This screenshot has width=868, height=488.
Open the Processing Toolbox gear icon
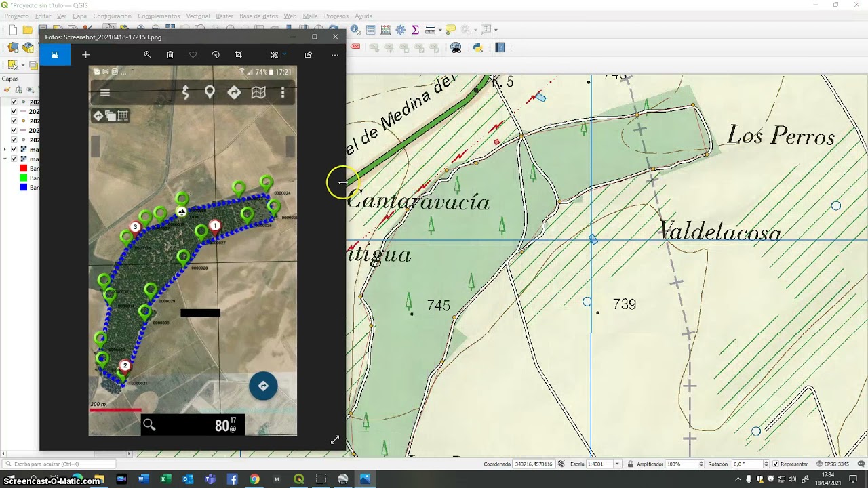coord(400,30)
